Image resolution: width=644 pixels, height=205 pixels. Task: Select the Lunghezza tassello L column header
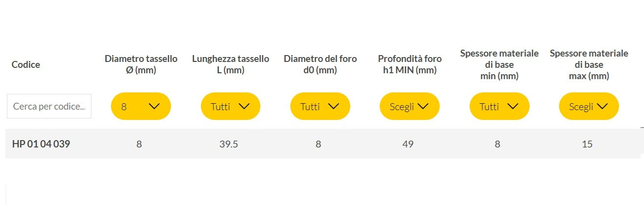pos(230,64)
